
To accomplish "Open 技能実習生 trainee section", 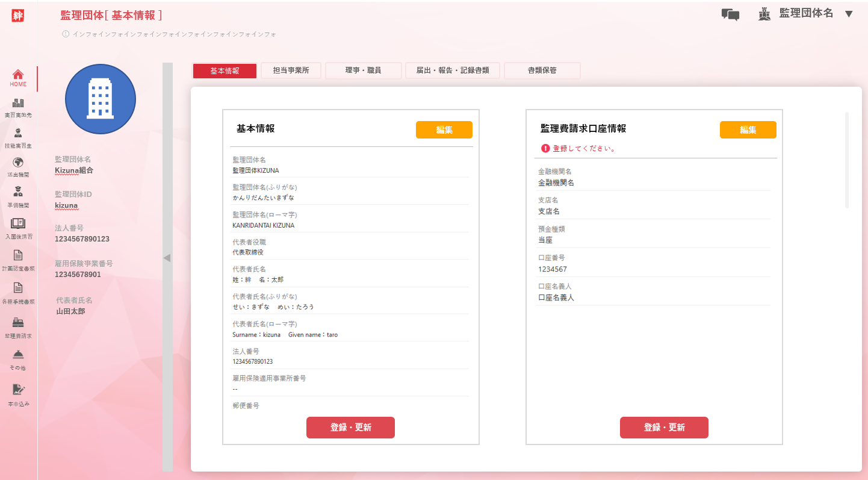I will coord(18,134).
